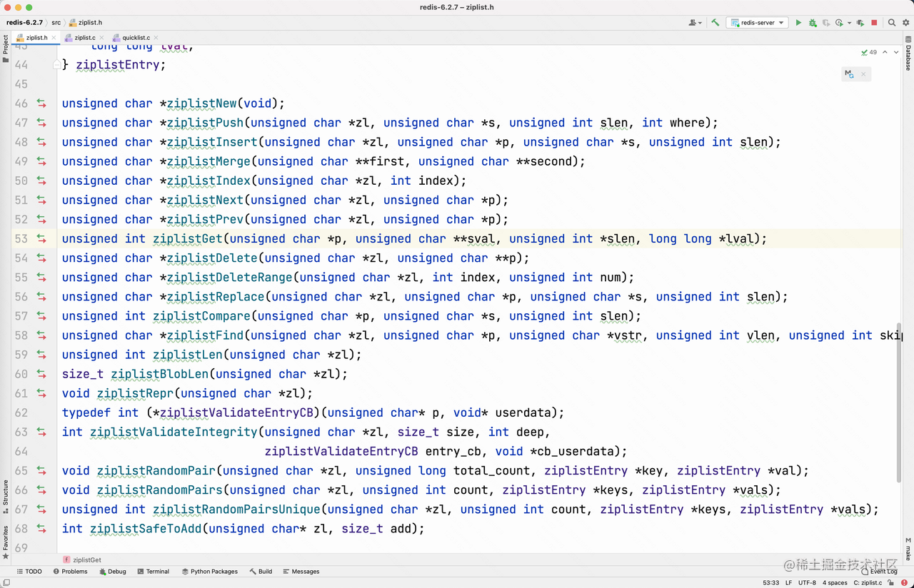Viewport: 914px width, 588px height.
Task: Start debugging with the bug icon
Action: click(813, 23)
